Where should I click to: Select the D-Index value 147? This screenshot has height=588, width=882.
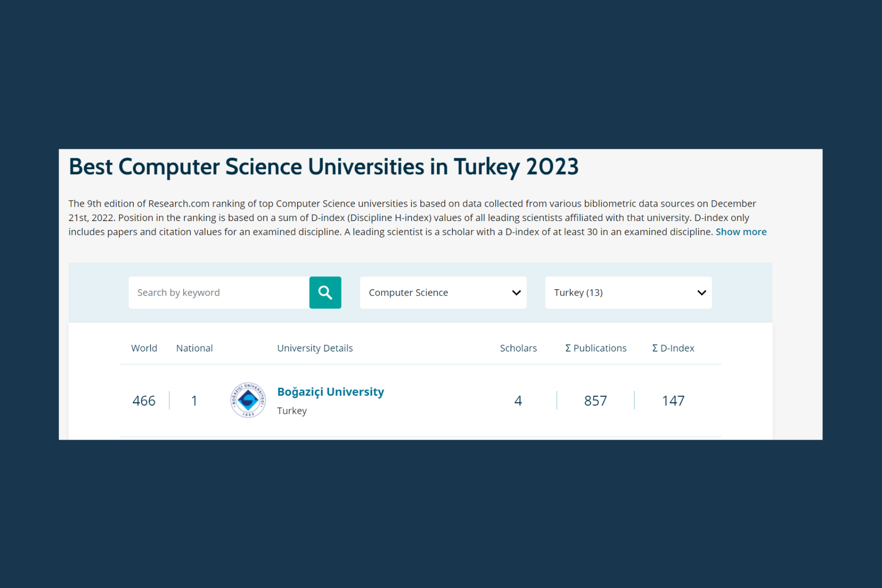pyautogui.click(x=673, y=401)
